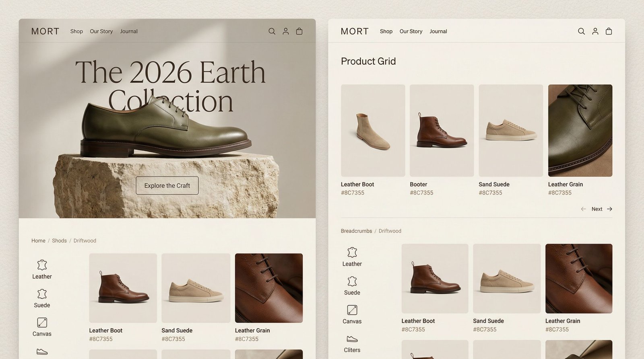The width and height of the screenshot is (644, 359).
Task: Open Journal on Product Grid page
Action: (x=438, y=31)
